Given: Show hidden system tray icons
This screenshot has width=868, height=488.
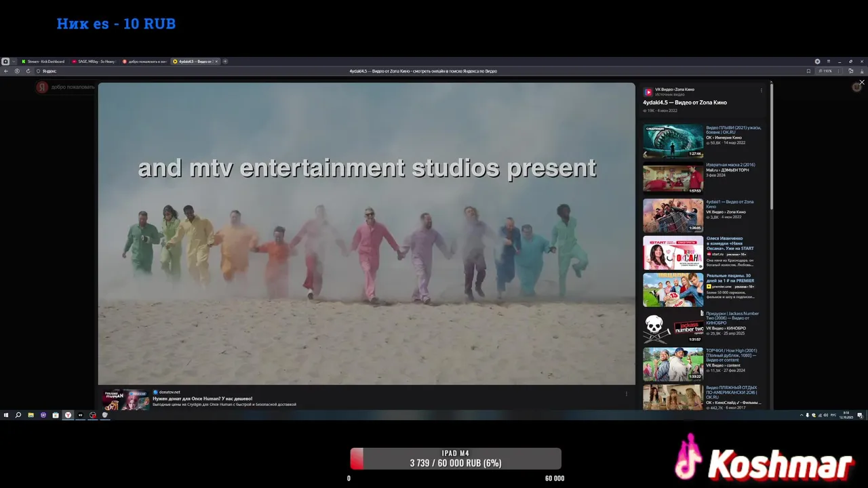Looking at the screenshot, I should point(802,415).
